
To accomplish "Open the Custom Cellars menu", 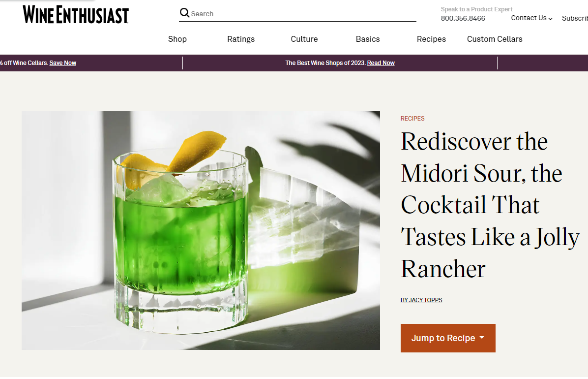I will tap(495, 39).
